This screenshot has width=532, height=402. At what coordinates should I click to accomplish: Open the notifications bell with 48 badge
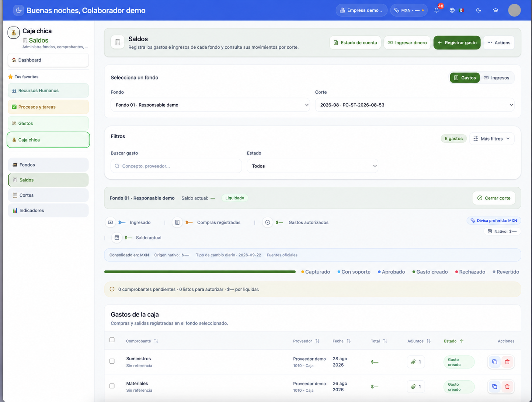(437, 10)
